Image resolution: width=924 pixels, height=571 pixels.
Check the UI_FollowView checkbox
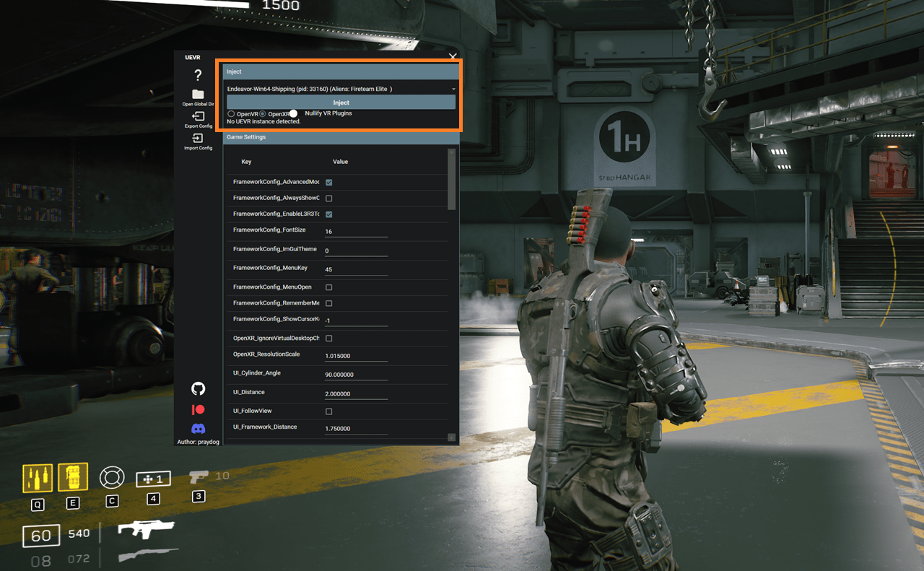[x=329, y=411]
